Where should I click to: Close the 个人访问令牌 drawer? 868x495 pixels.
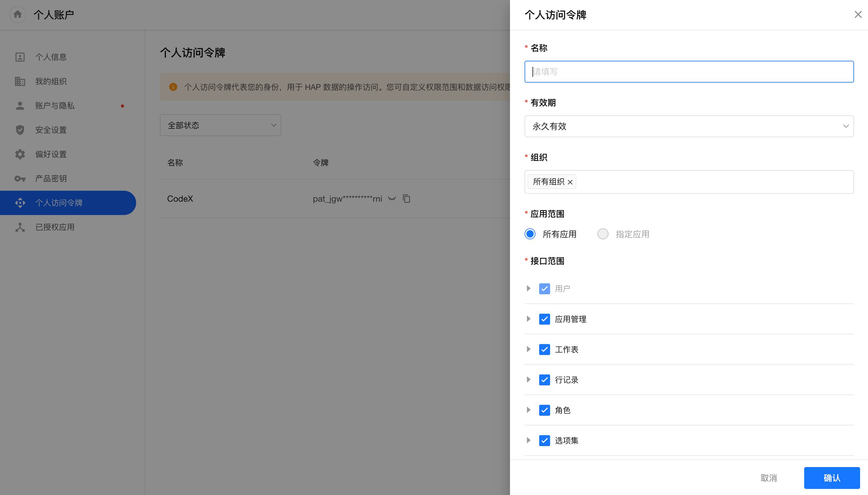tap(858, 14)
